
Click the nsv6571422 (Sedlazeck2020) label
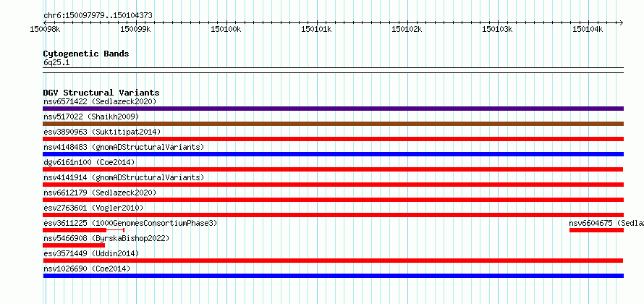click(100, 101)
